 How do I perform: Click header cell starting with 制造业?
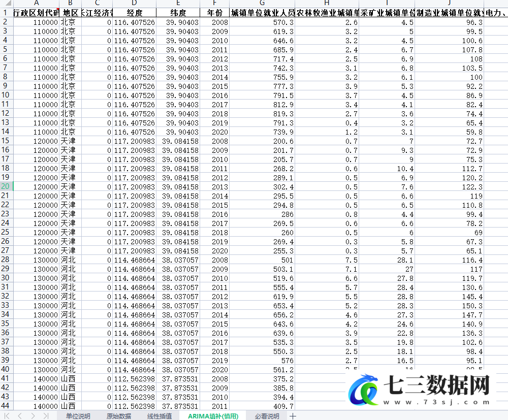click(449, 13)
